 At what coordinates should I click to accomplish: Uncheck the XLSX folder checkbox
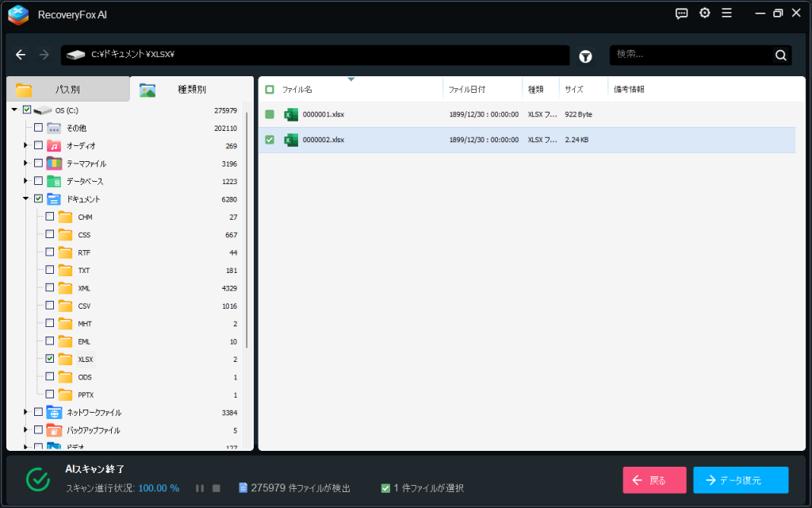pyautogui.click(x=50, y=359)
